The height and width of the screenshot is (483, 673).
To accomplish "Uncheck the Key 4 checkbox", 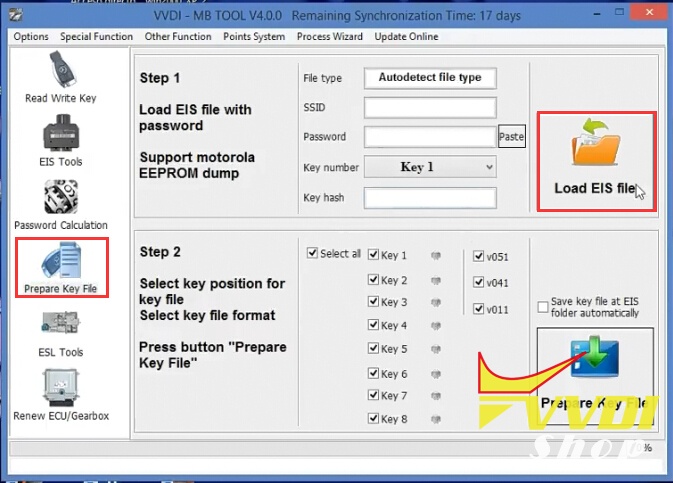I will pos(373,325).
